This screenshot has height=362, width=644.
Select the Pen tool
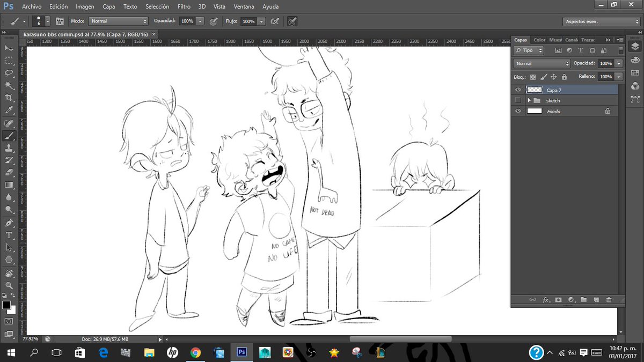point(9,223)
